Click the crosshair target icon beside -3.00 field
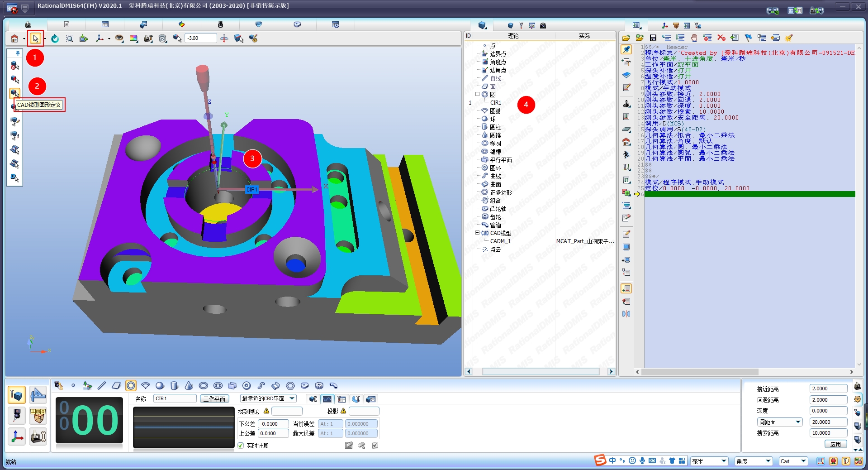 (x=224, y=38)
